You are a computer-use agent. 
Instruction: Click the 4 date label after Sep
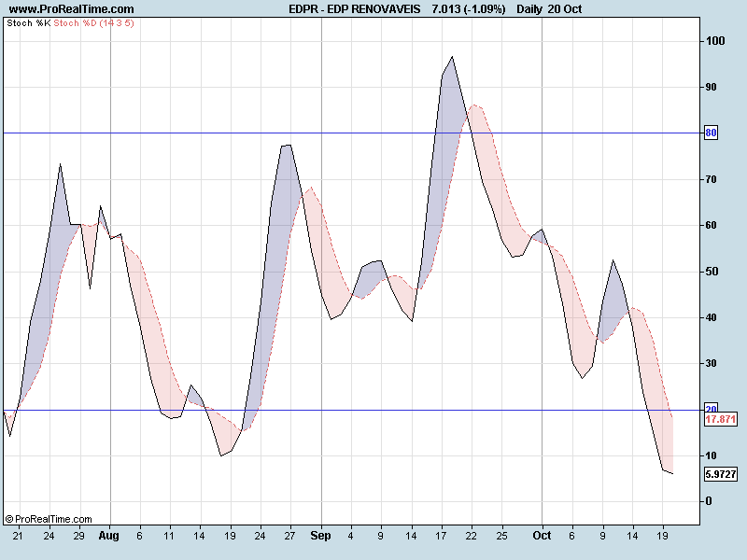351,536
